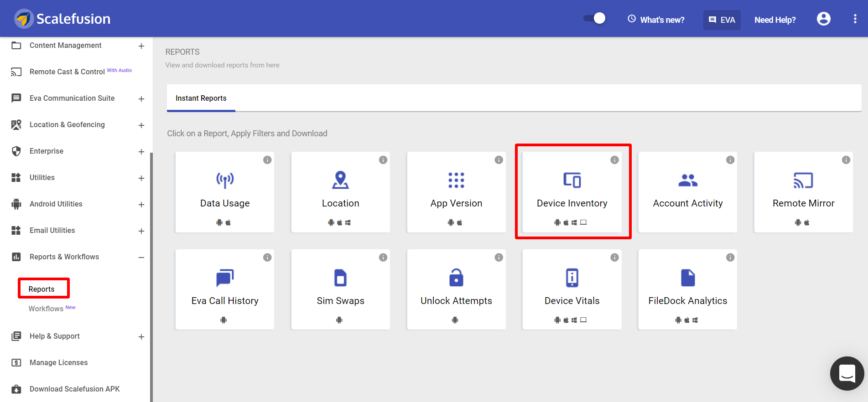Show info for Eva Call History
The image size is (868, 402).
(267, 258)
